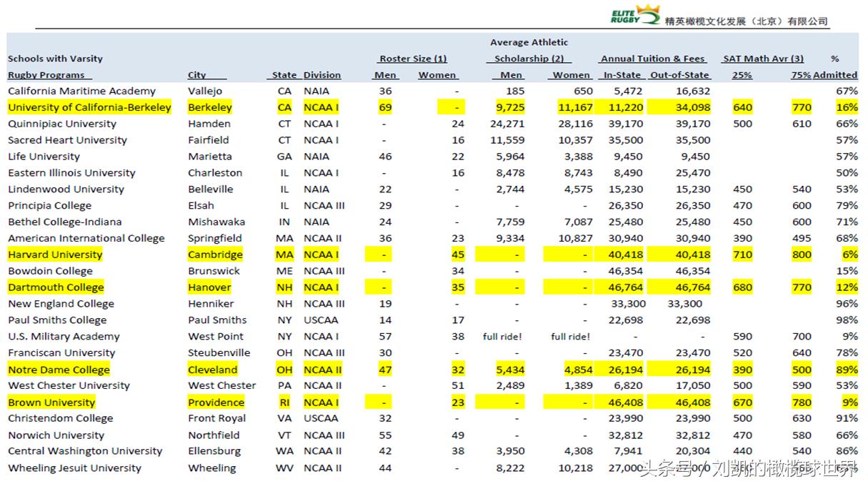Select the Harvard University row name
This screenshot has height=484, width=868.
tap(55, 255)
